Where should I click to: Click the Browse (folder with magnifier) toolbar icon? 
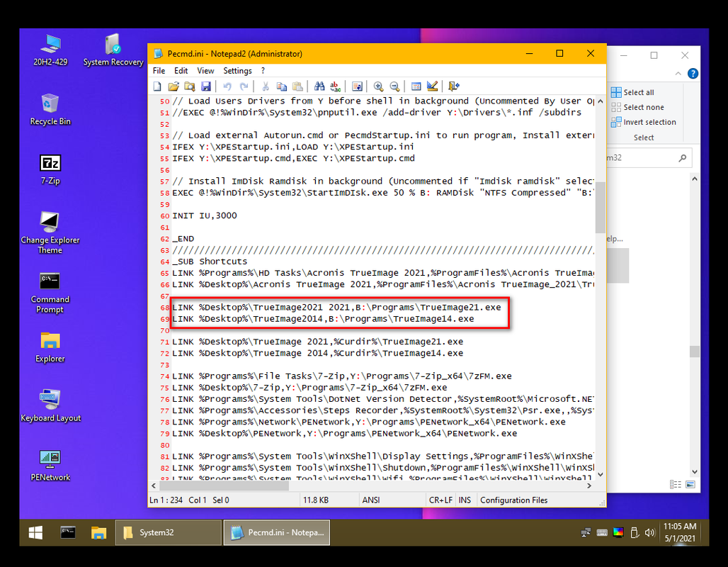coord(189,86)
